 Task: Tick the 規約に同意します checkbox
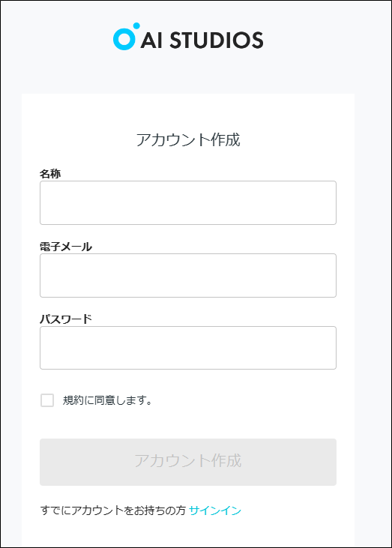[47, 400]
